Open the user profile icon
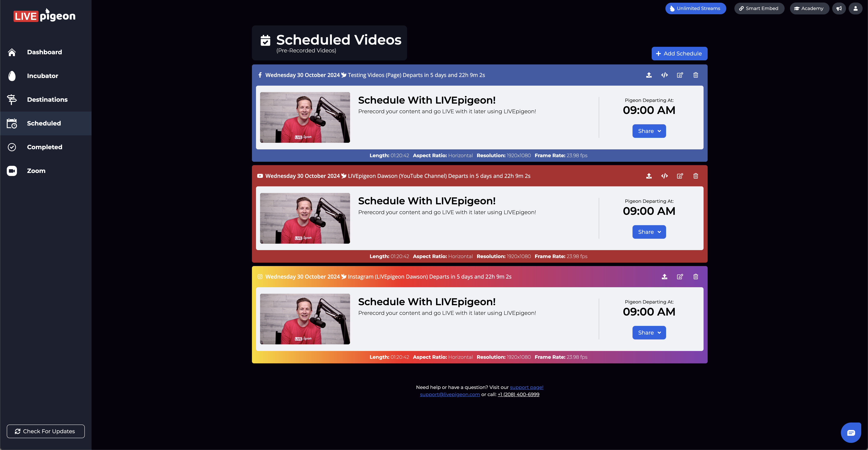The image size is (868, 450). tap(855, 8)
